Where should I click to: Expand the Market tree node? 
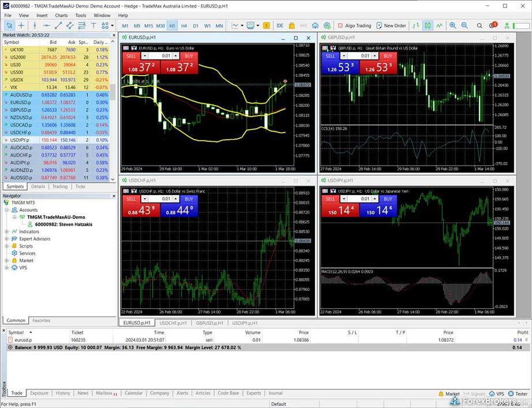7,260
